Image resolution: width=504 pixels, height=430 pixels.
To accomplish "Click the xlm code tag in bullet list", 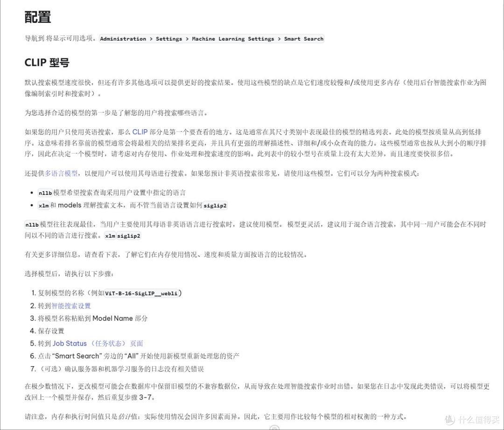I will [43, 206].
